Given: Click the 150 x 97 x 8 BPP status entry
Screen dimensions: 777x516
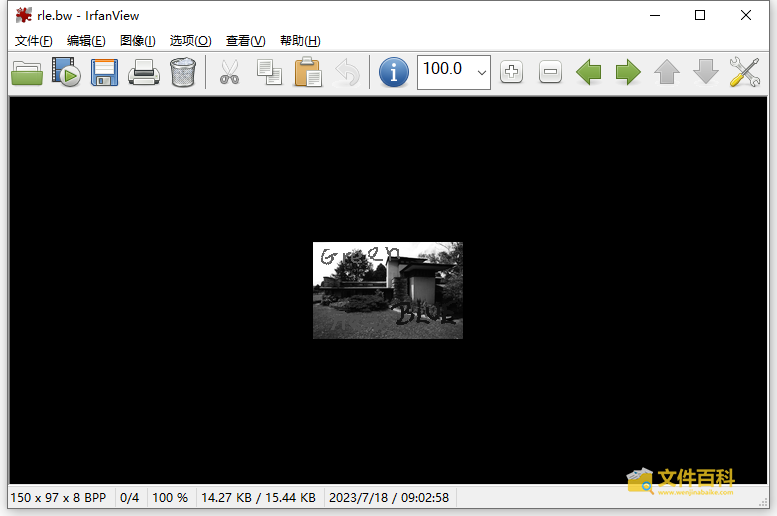Looking at the screenshot, I should point(58,498).
